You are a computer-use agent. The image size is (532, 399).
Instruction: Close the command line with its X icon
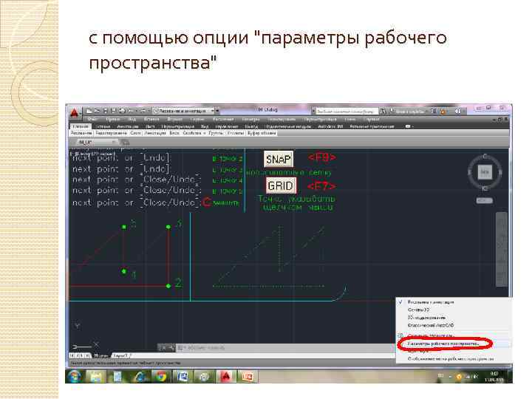163,348
